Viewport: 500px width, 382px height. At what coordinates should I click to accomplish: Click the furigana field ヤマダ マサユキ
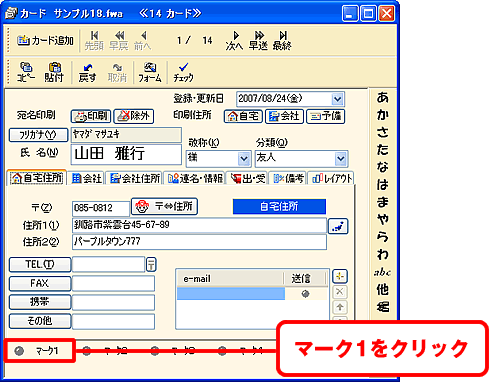coord(126,135)
